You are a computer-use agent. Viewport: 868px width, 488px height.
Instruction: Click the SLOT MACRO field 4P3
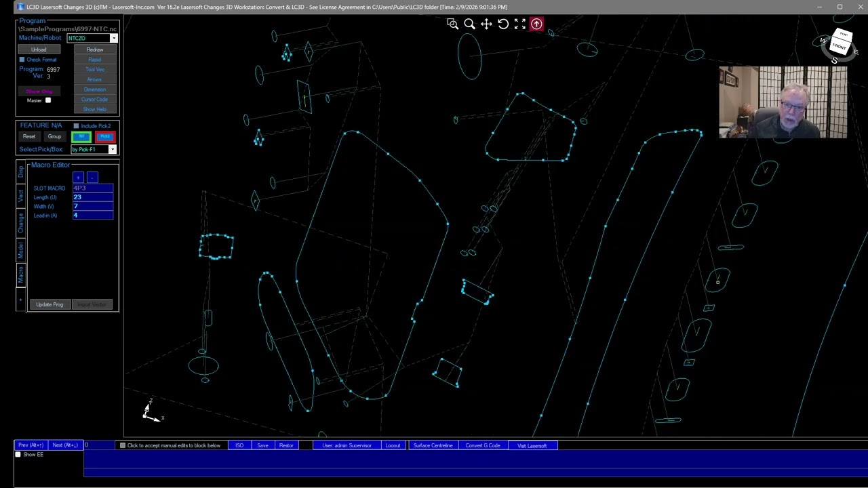93,188
